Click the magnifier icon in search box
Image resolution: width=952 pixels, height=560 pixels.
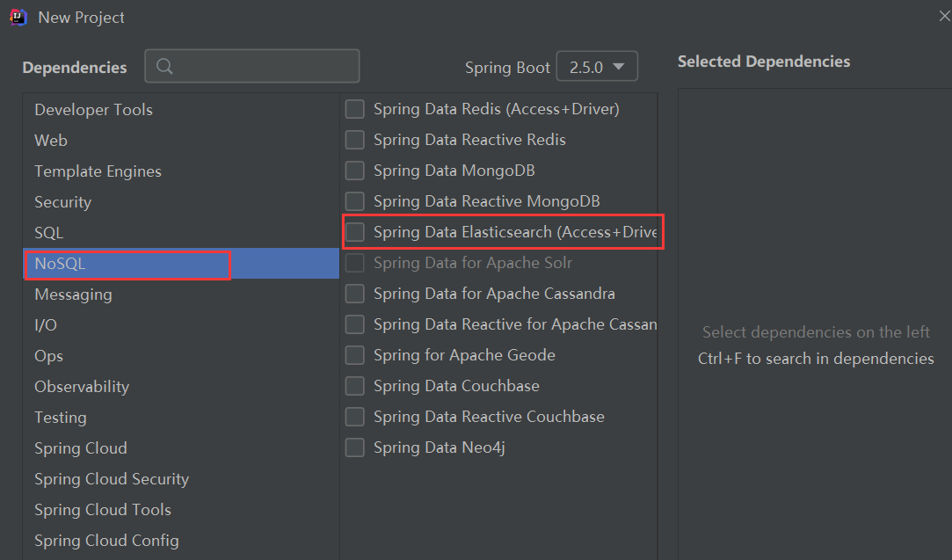[164, 66]
